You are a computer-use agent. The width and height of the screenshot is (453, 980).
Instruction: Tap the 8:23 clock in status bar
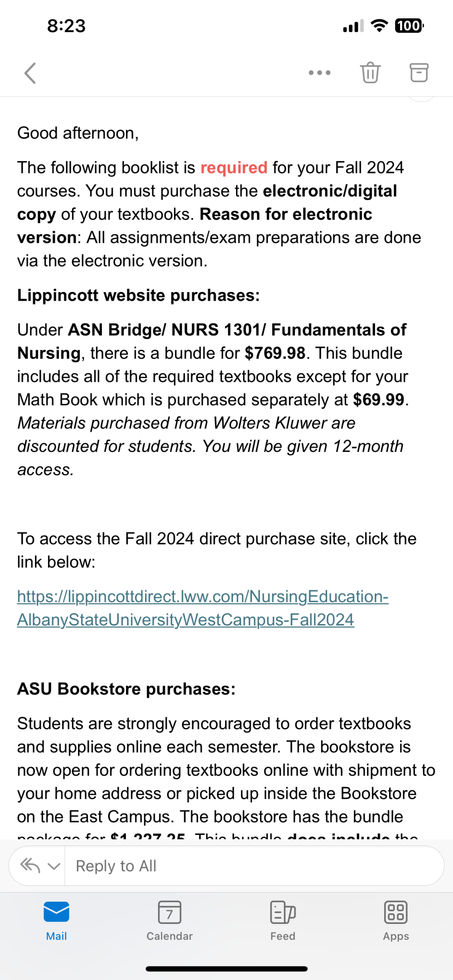coord(66,26)
